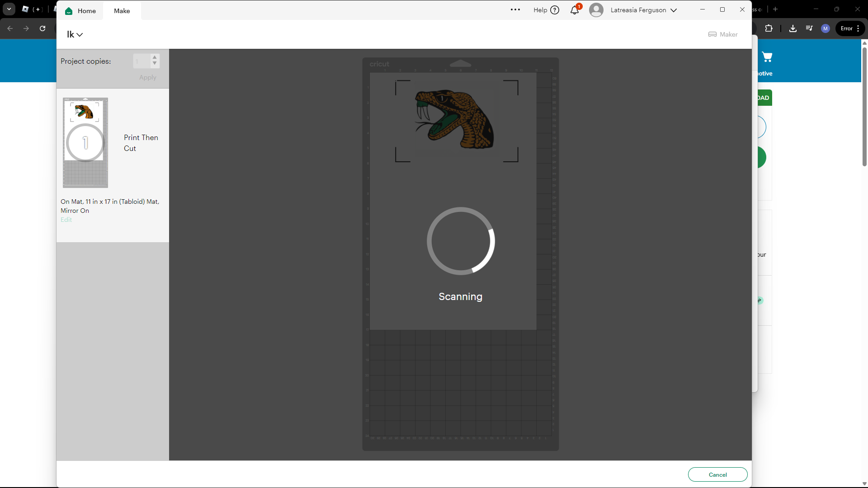Viewport: 868px width, 488px height.
Task: Switch to the Make tab
Action: click(x=122, y=11)
